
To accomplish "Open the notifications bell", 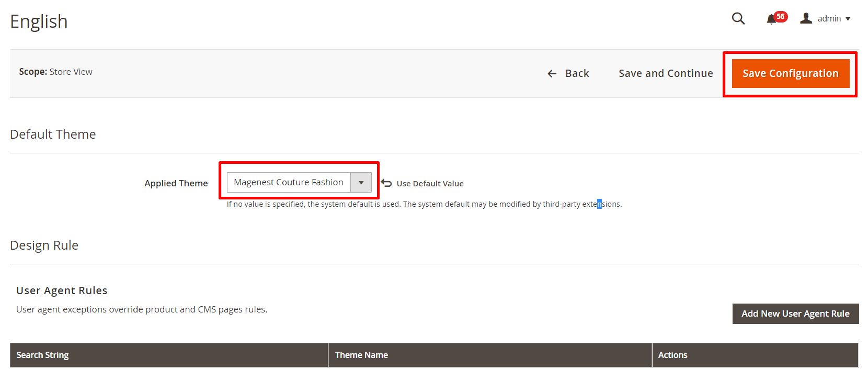I will tap(771, 20).
